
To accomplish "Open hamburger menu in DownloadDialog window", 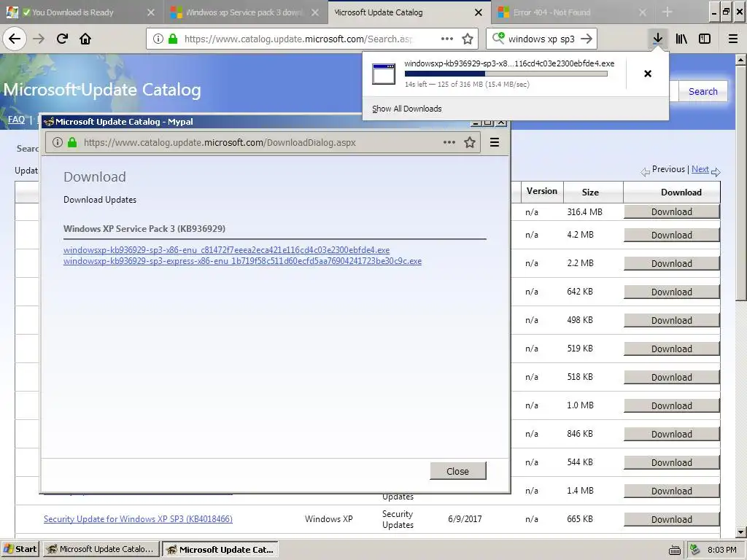I will click(495, 142).
